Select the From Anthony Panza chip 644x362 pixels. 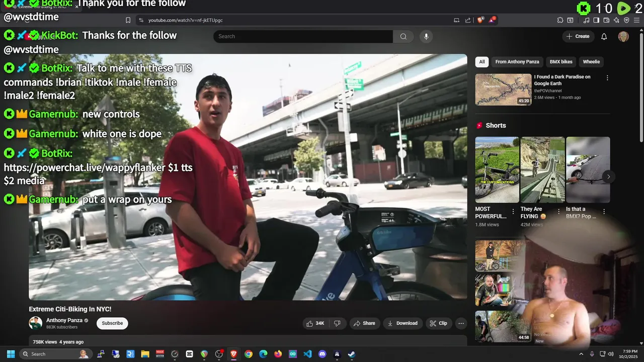point(517,62)
